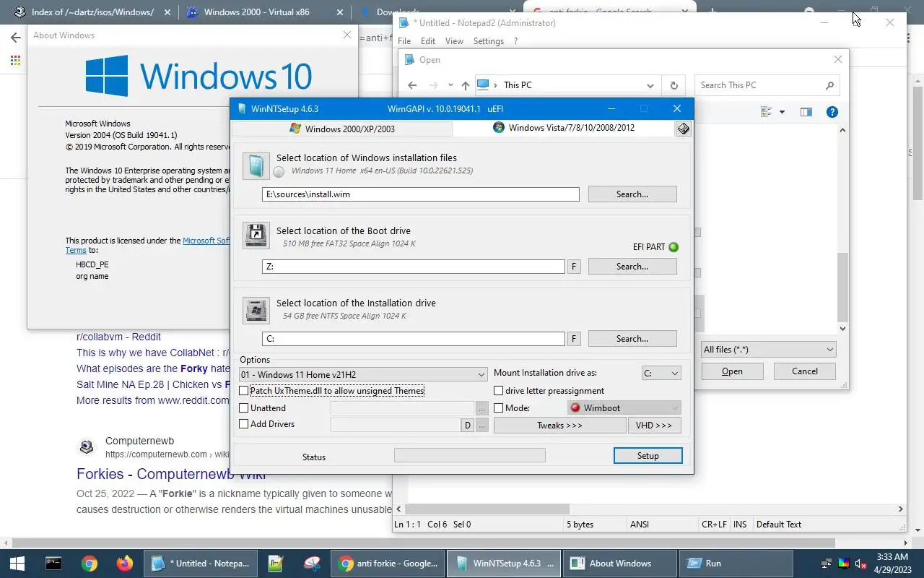
Task: Click the Setup status progress bar
Action: coord(470,455)
